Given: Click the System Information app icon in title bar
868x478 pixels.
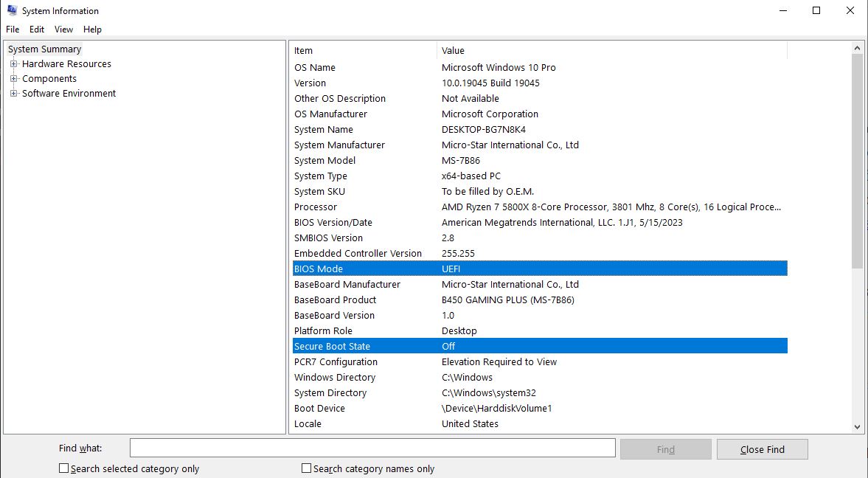Looking at the screenshot, I should (13, 10).
